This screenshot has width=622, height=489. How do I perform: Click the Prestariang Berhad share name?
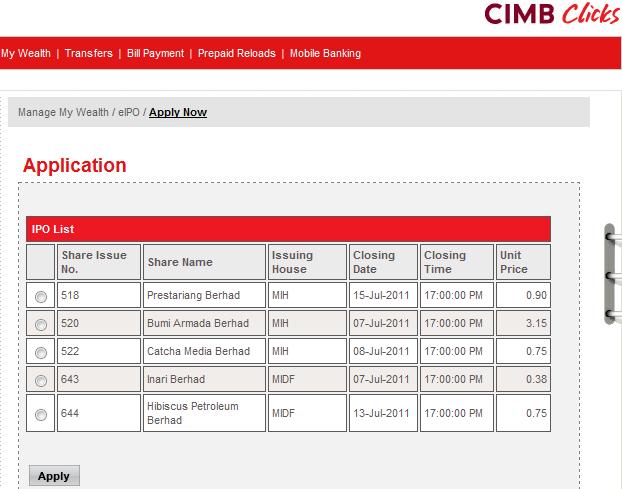[x=194, y=295]
